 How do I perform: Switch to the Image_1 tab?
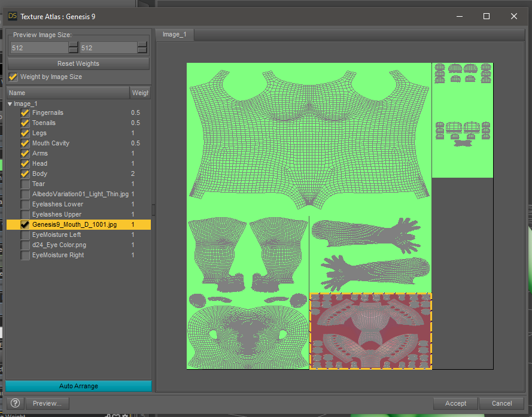174,34
